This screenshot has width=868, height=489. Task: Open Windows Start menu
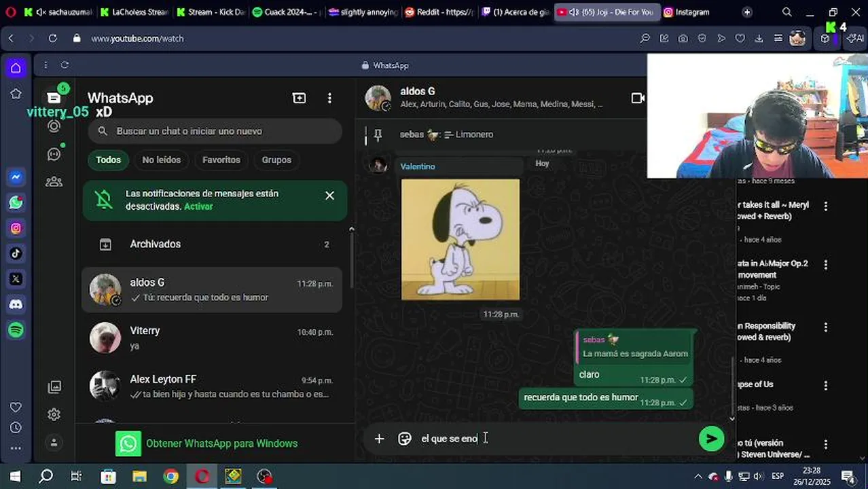click(15, 476)
